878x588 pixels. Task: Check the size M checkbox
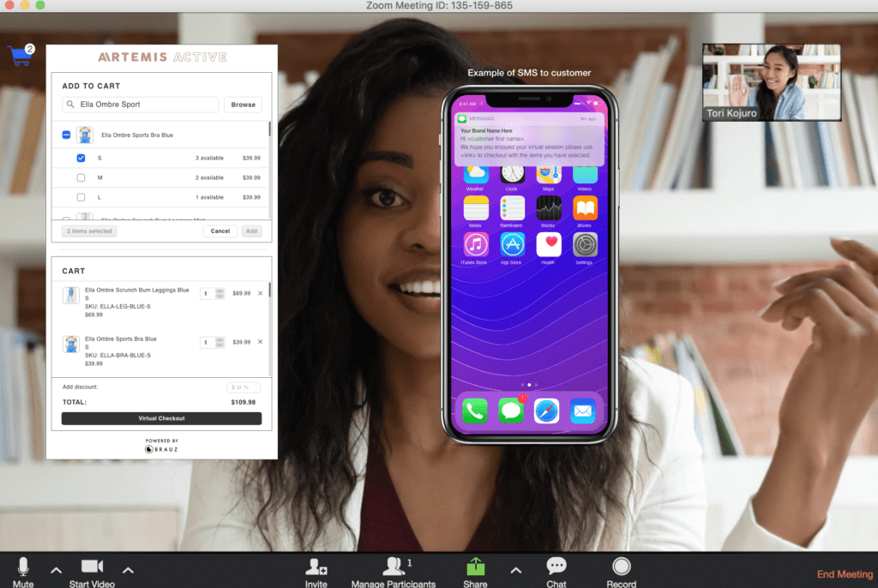[x=81, y=177]
